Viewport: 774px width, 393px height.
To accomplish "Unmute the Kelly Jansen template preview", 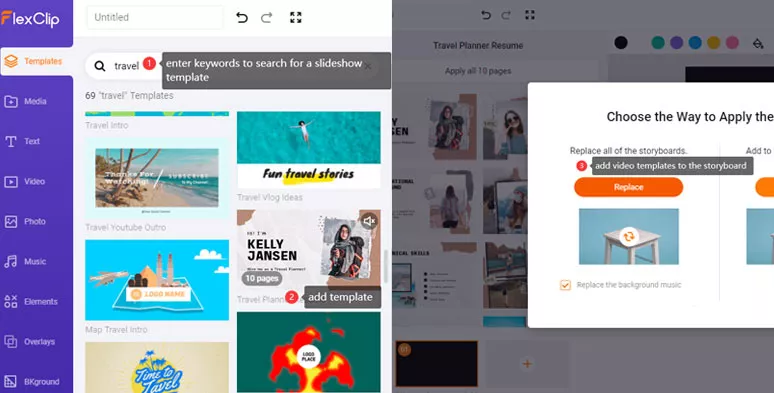I will point(370,221).
